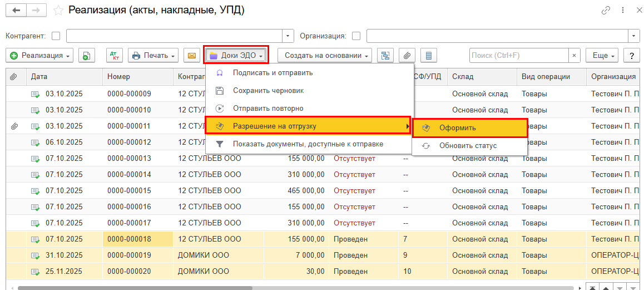Click the copy document icon with green plus
This screenshot has width=644, height=290.
click(87, 56)
